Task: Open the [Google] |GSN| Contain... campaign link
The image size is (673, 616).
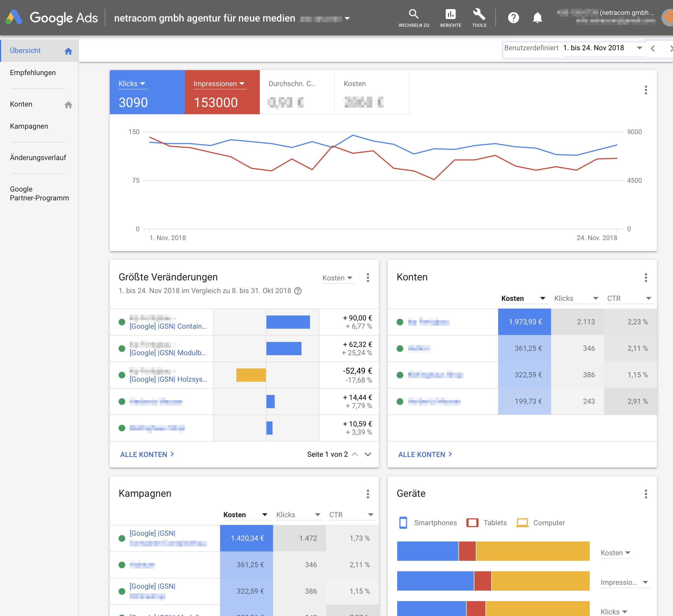Action: click(168, 326)
